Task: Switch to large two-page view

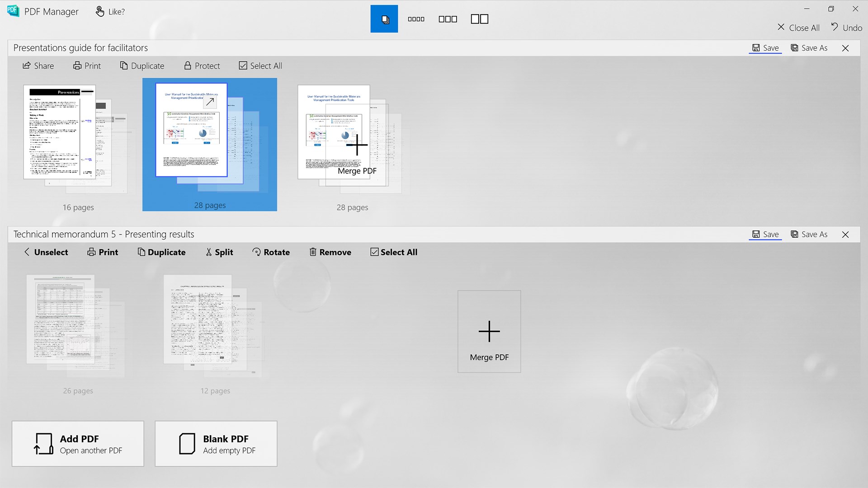Action: point(479,19)
